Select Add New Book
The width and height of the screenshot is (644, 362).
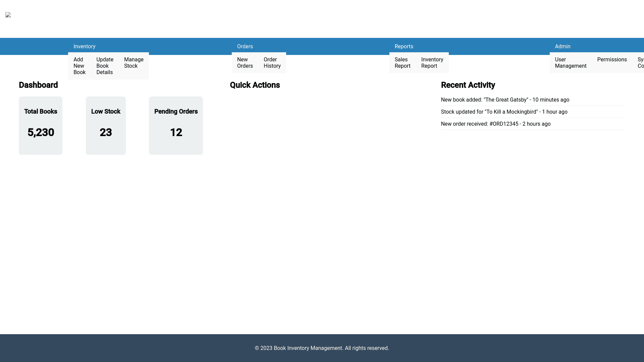(x=79, y=66)
